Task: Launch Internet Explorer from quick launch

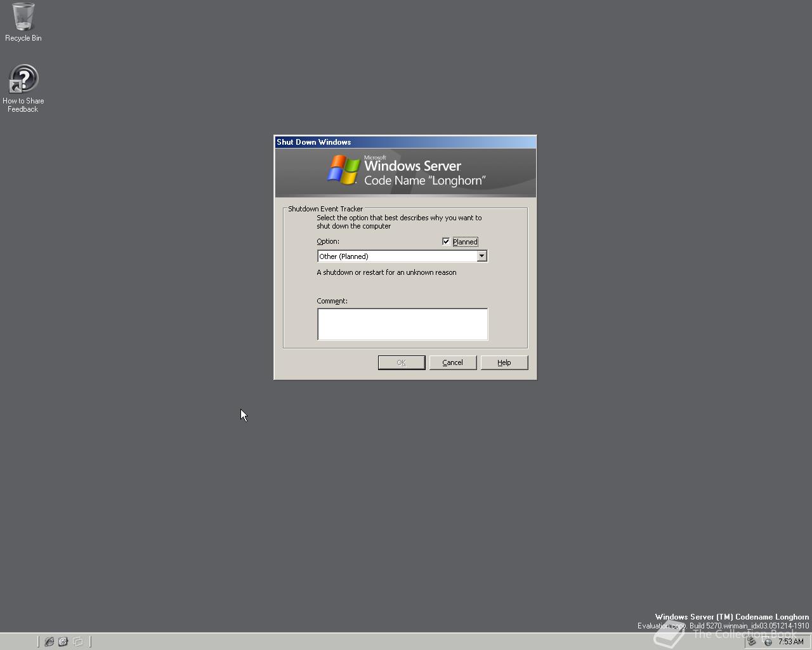Action: (x=49, y=642)
